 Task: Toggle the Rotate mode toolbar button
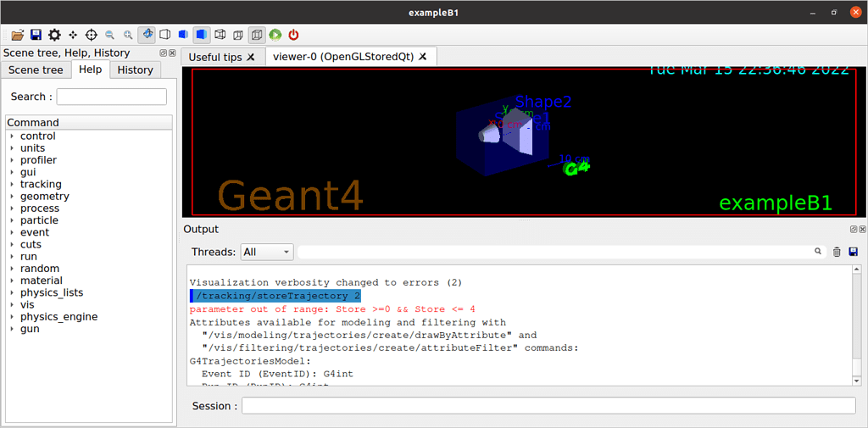(x=147, y=35)
